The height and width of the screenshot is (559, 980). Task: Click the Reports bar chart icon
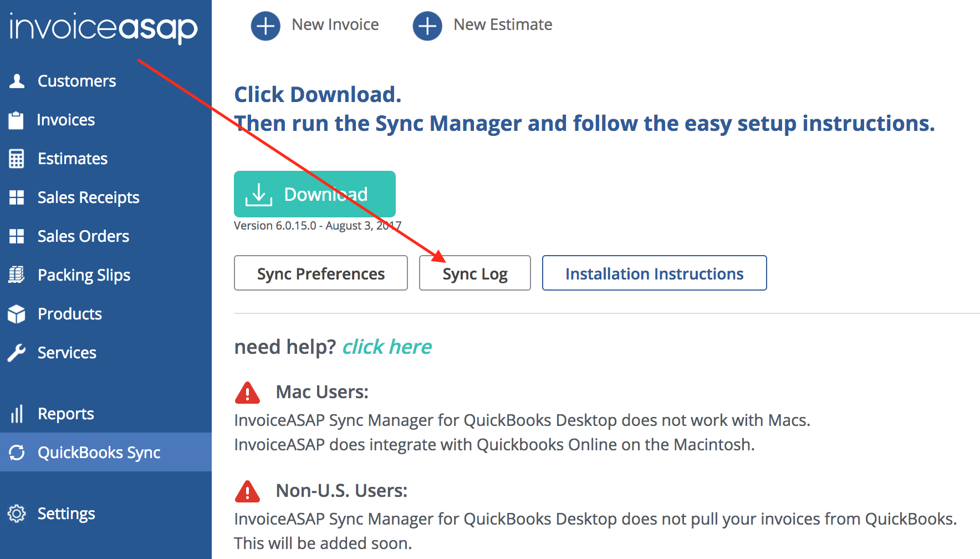pyautogui.click(x=17, y=414)
